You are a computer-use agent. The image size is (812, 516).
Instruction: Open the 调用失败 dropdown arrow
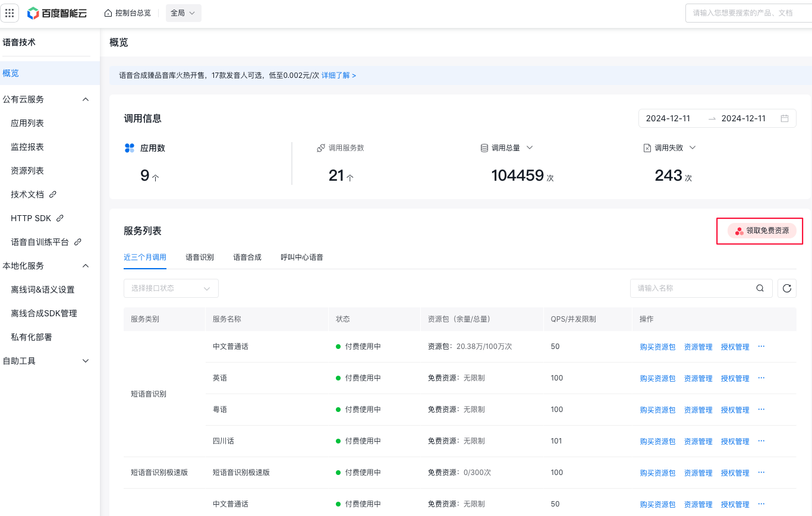click(692, 147)
